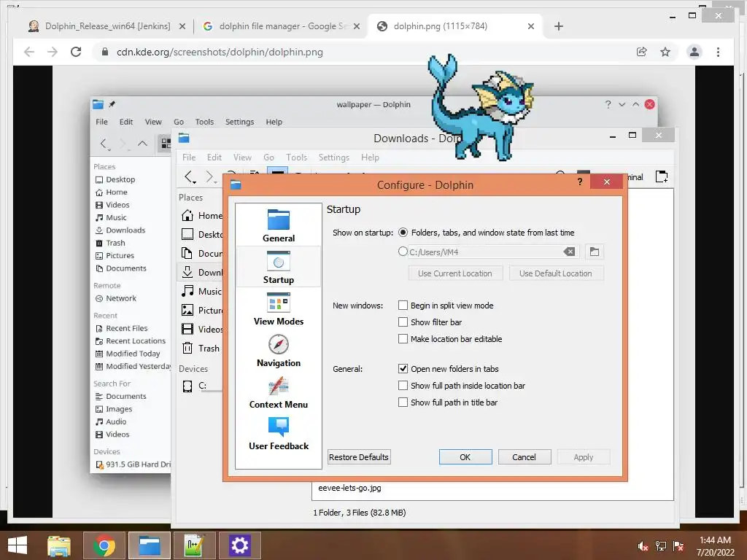Open File menu in Downloads Dolphin window
Screen dimensions: 747x560
coord(189,157)
